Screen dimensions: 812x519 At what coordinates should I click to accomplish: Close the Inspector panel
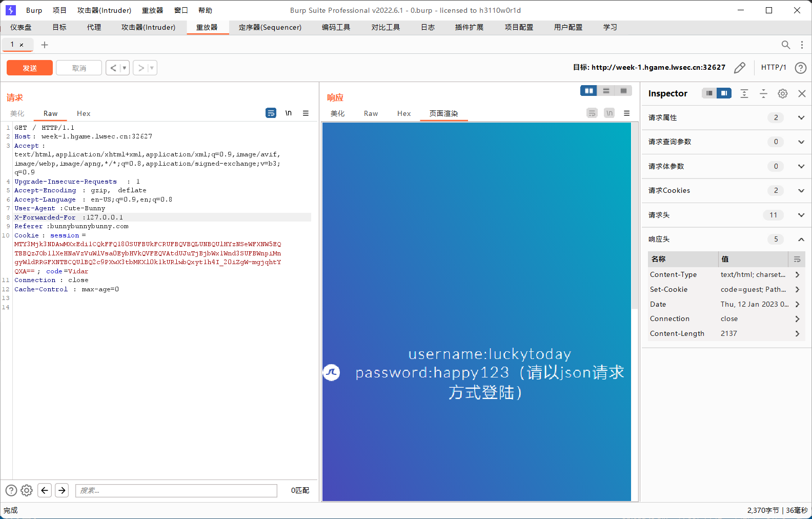(x=802, y=93)
